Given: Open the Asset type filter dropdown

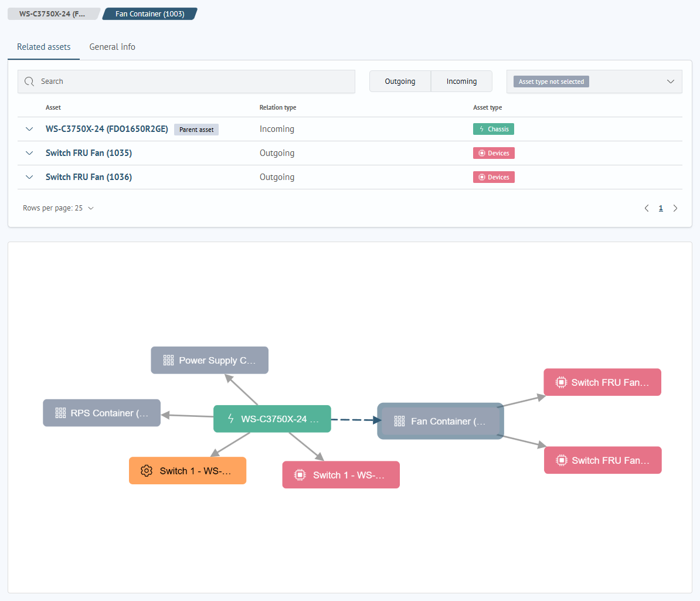Looking at the screenshot, I should pos(594,82).
